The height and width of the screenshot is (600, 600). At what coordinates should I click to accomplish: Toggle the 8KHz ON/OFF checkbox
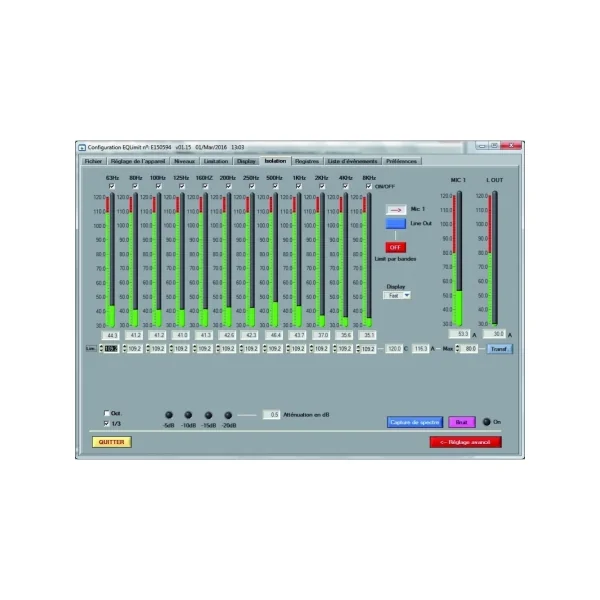(x=369, y=186)
